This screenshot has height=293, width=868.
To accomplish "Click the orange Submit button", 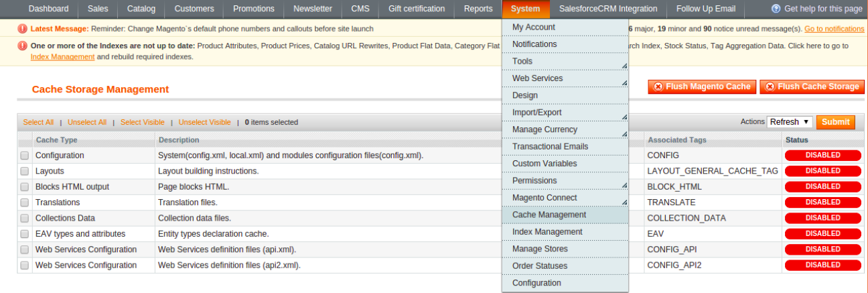I will click(836, 122).
